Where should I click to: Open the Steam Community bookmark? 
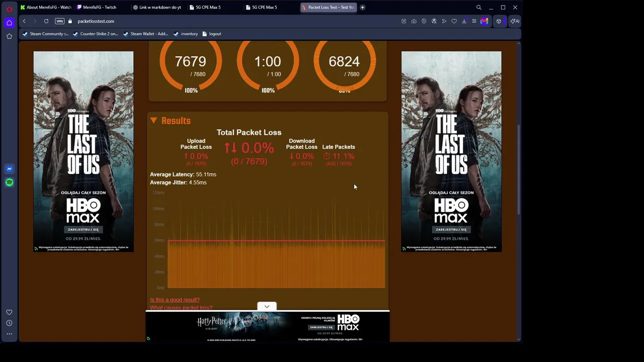click(45, 34)
